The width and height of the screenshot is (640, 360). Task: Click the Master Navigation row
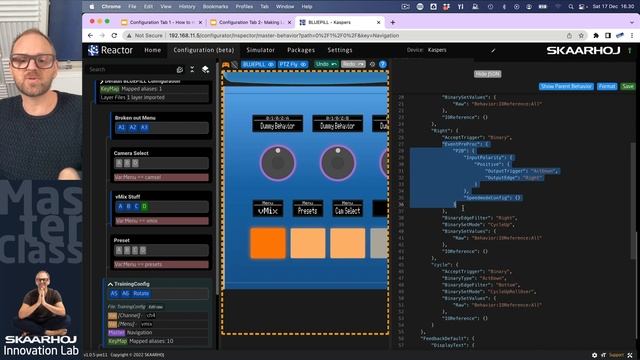click(157, 332)
